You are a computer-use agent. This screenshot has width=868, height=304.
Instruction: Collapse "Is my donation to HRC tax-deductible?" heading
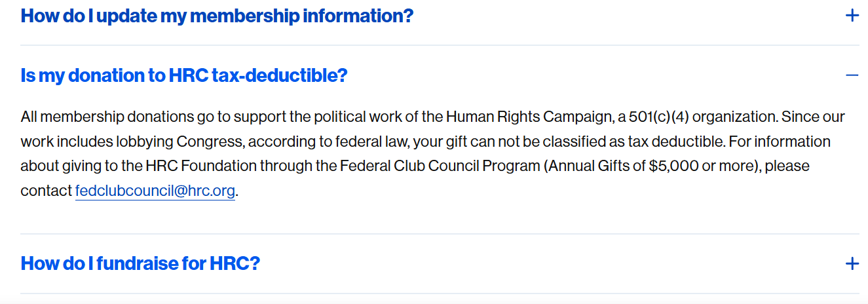pyautogui.click(x=184, y=75)
